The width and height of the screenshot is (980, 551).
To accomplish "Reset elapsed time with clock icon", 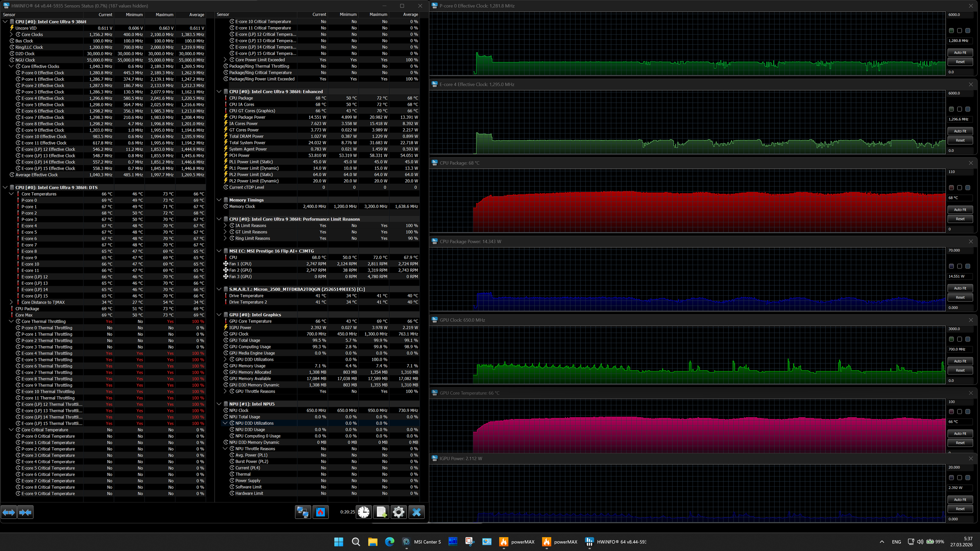I will (364, 512).
